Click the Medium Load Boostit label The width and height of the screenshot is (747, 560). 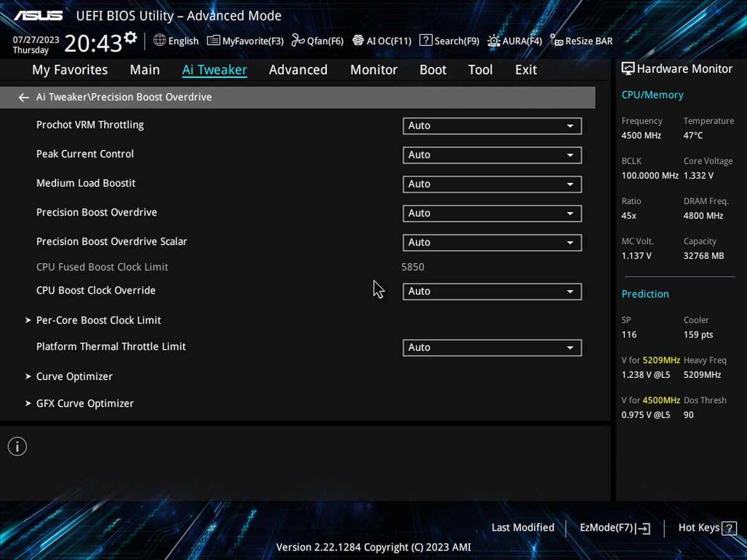pos(86,184)
